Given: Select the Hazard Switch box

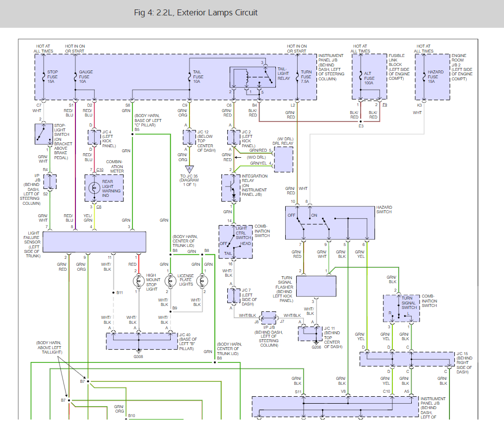Looking at the screenshot, I should click(x=330, y=223).
